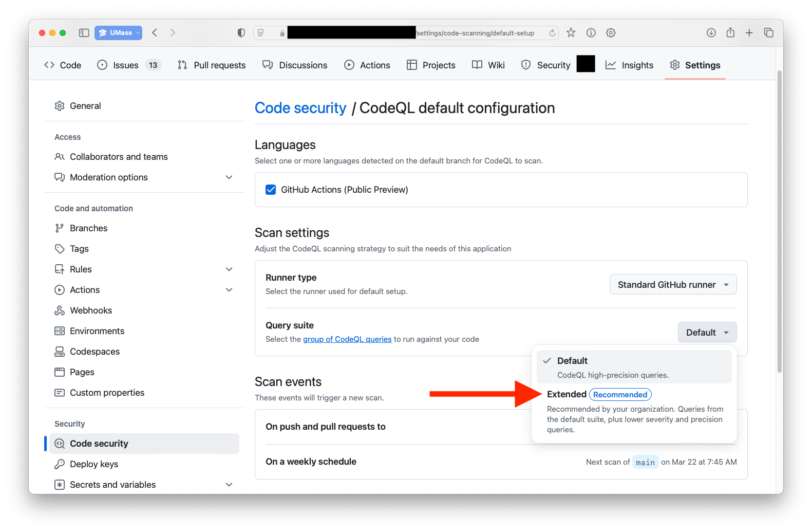812x532 pixels.
Task: Click the main branch label
Action: click(645, 462)
